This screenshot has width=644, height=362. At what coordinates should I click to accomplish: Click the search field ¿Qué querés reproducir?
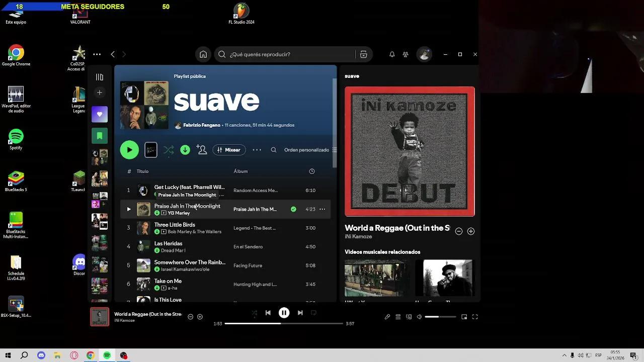289,54
